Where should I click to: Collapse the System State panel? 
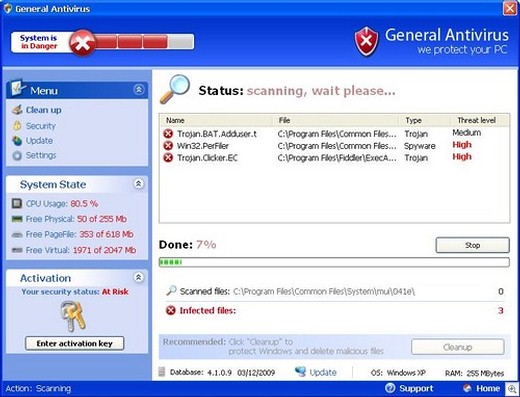point(139,183)
